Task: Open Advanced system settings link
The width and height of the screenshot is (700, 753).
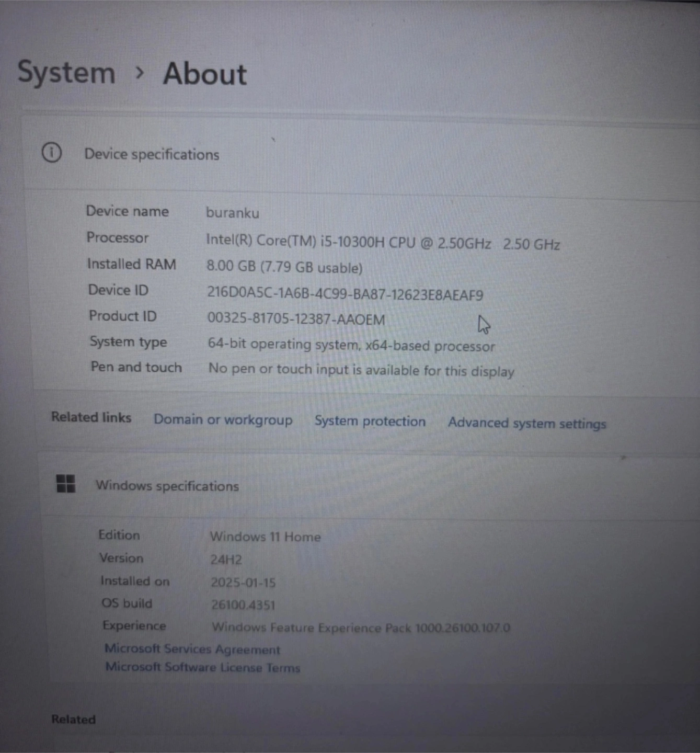Action: pyautogui.click(x=527, y=423)
